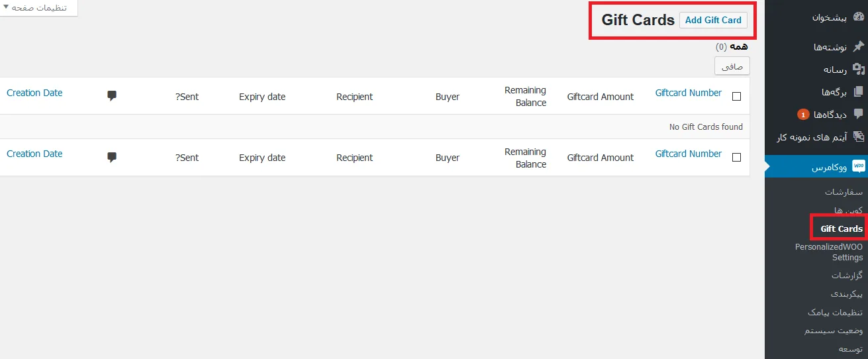Tick select-all checkbox in table header
Image resolution: width=868 pixels, height=359 pixels.
click(736, 97)
